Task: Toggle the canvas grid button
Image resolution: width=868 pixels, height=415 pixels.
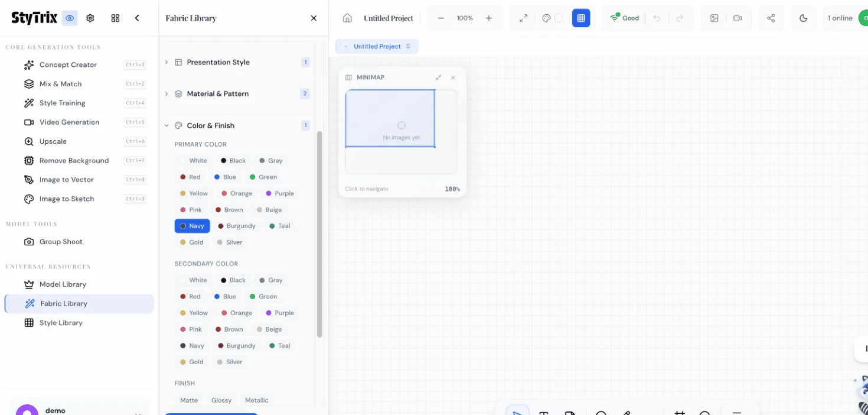Action: [580, 18]
